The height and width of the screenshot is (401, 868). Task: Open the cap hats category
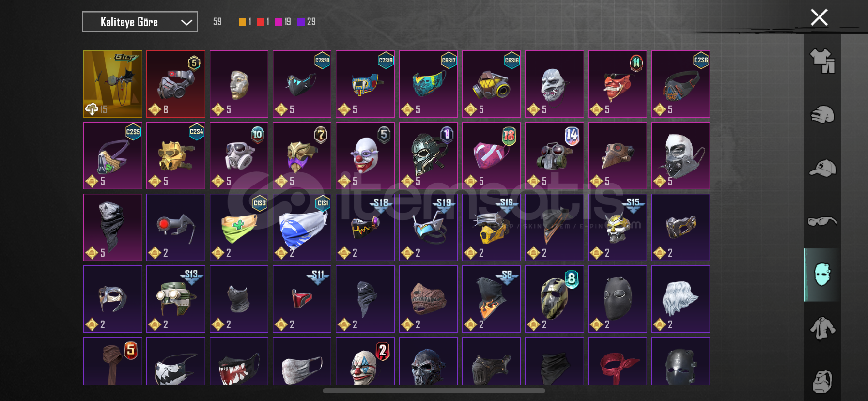tap(822, 169)
